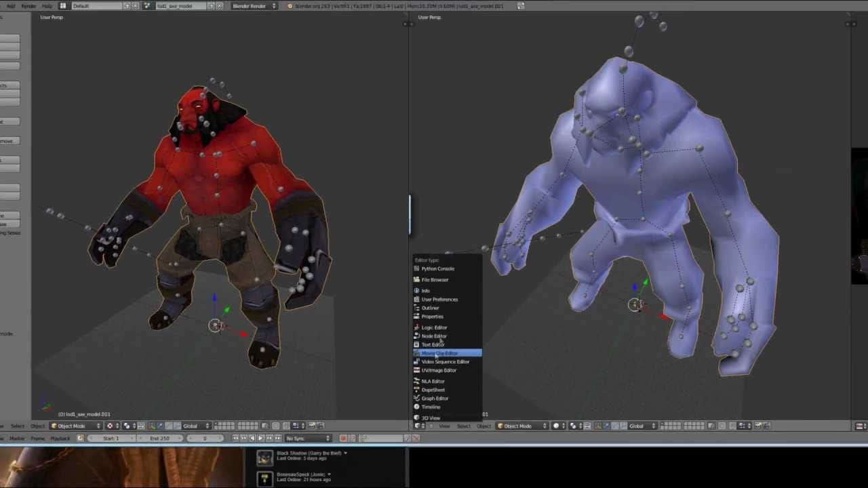The height and width of the screenshot is (488, 868).
Task: Open right viewport shading mode selector
Action: click(559, 426)
